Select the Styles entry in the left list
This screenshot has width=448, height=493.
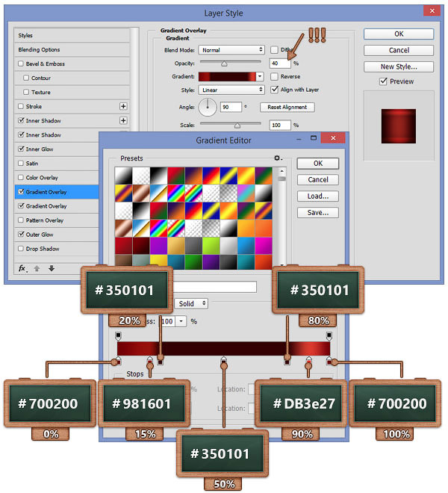(72, 35)
